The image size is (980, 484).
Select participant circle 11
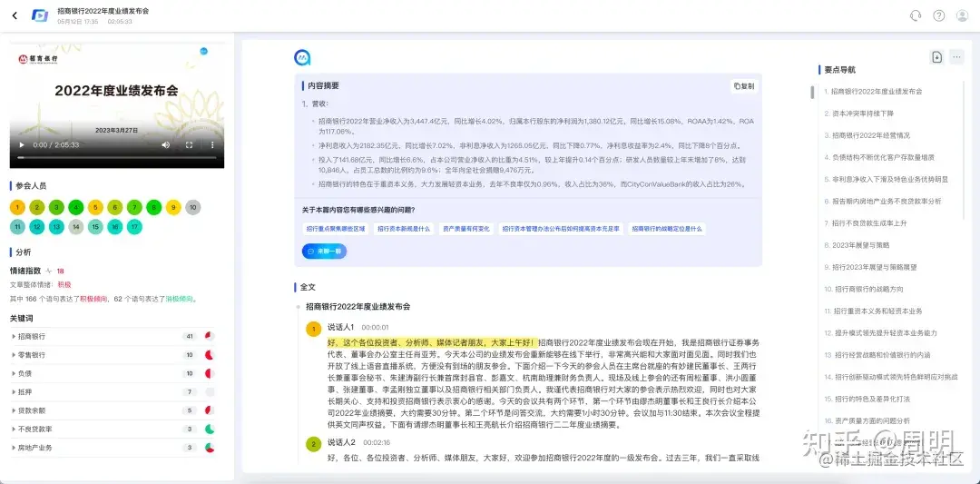pyautogui.click(x=17, y=227)
